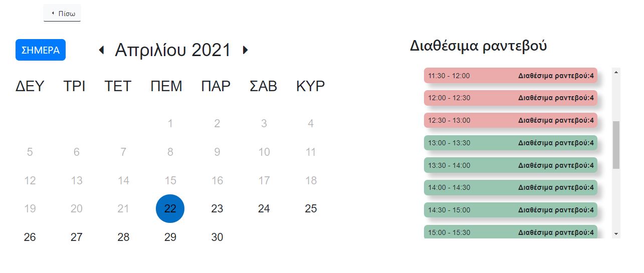Pick April 26 in the calendar
Screen dimensions: 644x273
coord(30,237)
